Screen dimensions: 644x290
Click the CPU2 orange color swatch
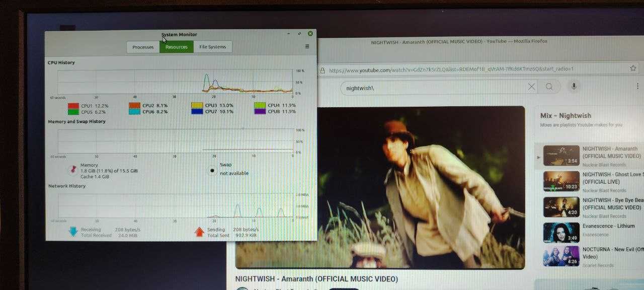tap(134, 106)
